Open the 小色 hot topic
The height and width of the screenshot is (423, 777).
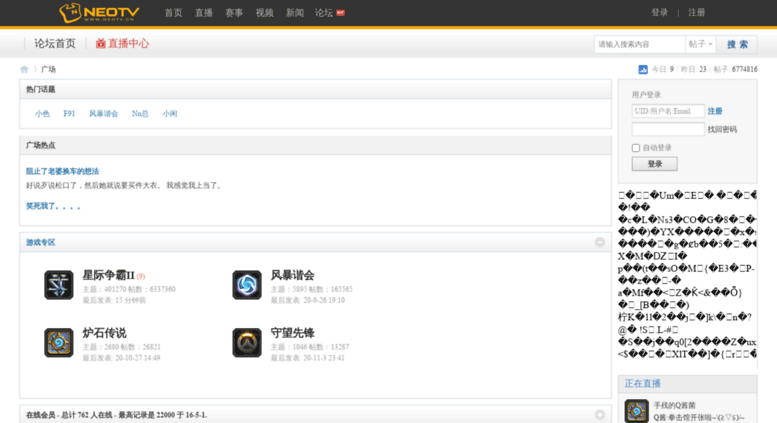42,113
